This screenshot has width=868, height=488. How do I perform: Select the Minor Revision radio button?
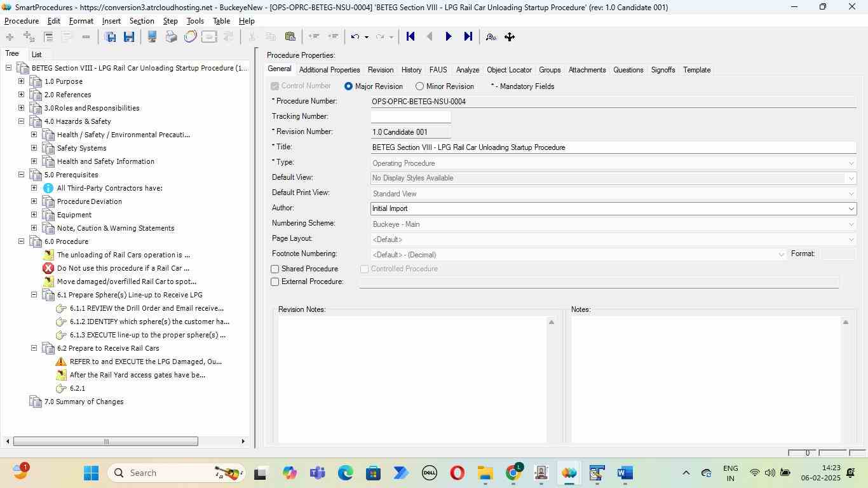click(419, 86)
